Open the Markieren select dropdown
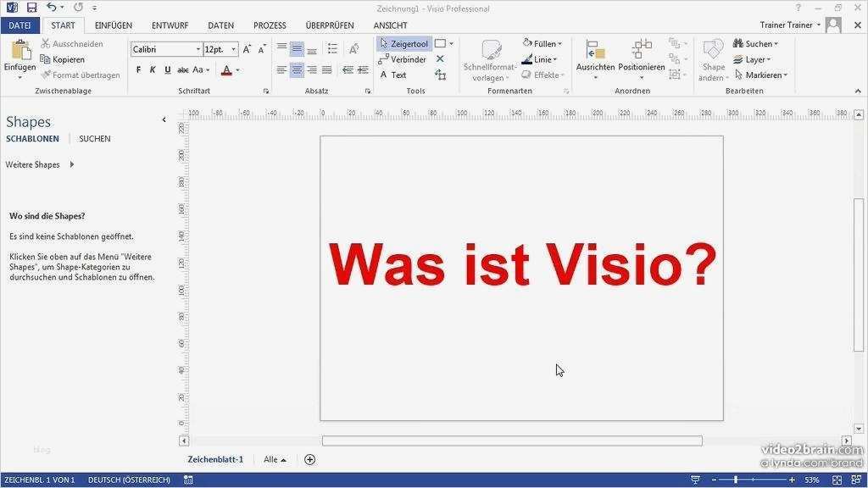The width and height of the screenshot is (868, 488). coord(760,75)
